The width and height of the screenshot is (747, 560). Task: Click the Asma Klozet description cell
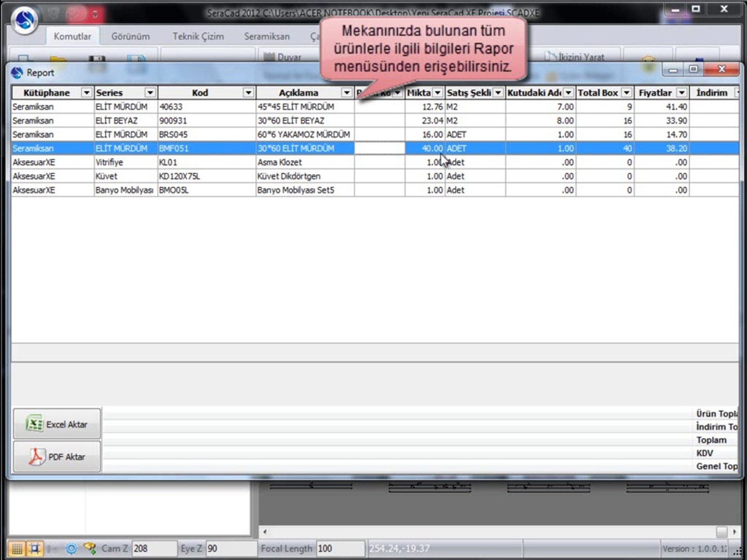point(305,162)
